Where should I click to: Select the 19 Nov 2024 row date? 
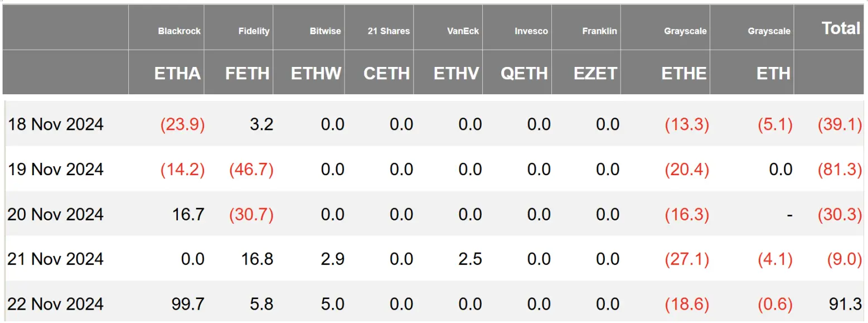(55, 169)
